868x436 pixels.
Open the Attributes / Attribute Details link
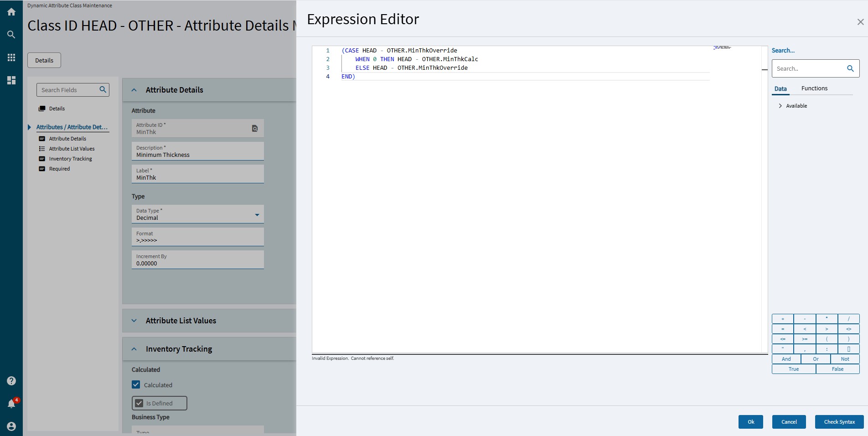point(72,127)
